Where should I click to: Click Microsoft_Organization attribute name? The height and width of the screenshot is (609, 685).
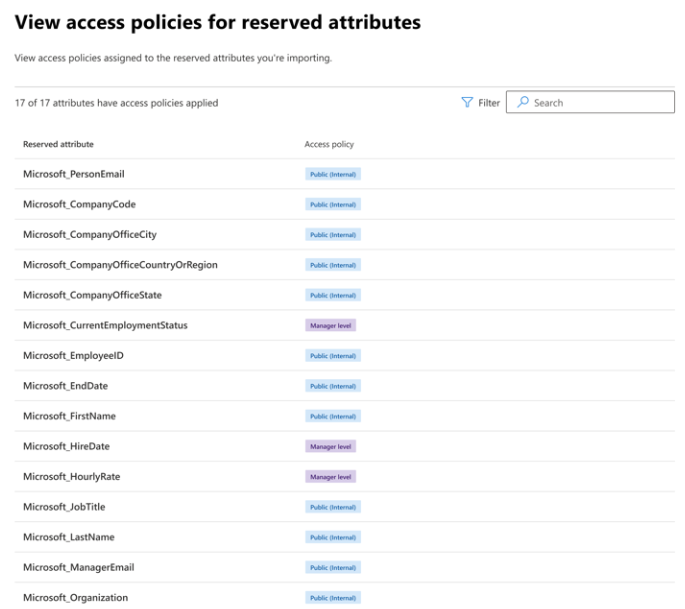tap(75, 598)
